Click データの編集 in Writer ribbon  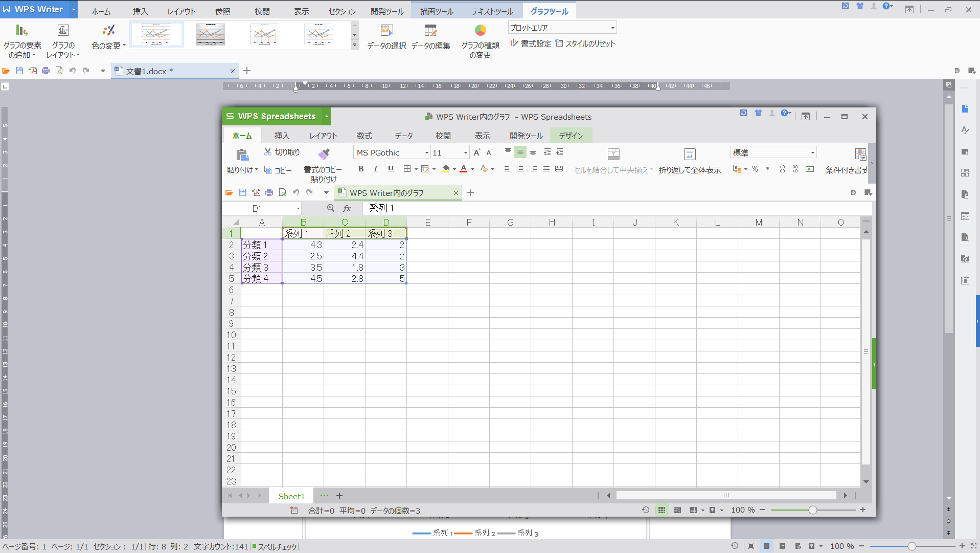(430, 37)
